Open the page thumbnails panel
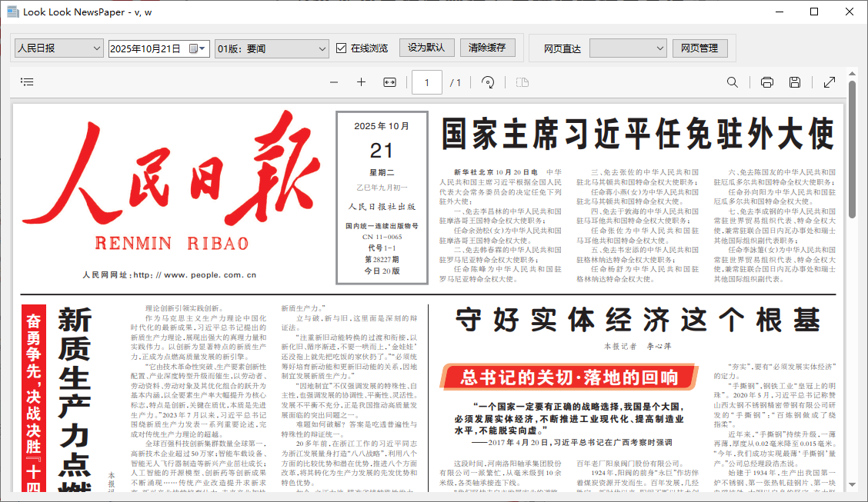 pyautogui.click(x=26, y=81)
